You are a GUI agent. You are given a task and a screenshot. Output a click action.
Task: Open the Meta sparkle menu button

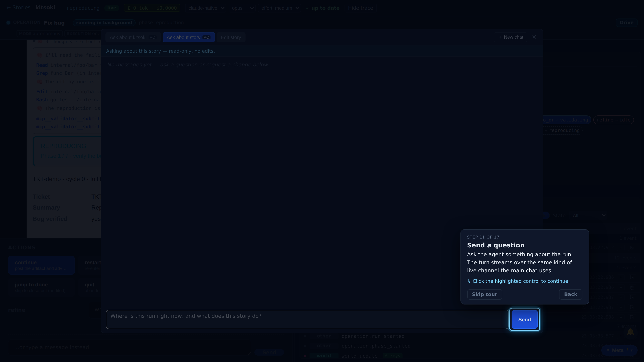[619, 350]
